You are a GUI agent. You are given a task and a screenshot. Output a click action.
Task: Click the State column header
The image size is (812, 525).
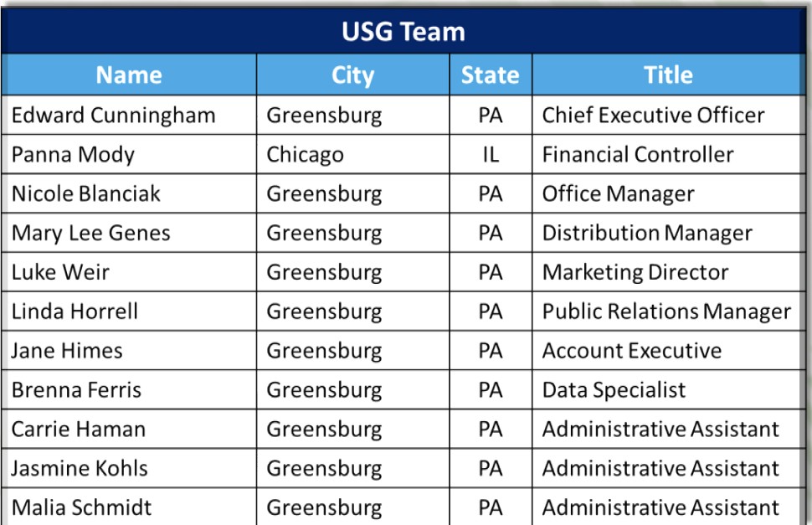click(x=490, y=75)
